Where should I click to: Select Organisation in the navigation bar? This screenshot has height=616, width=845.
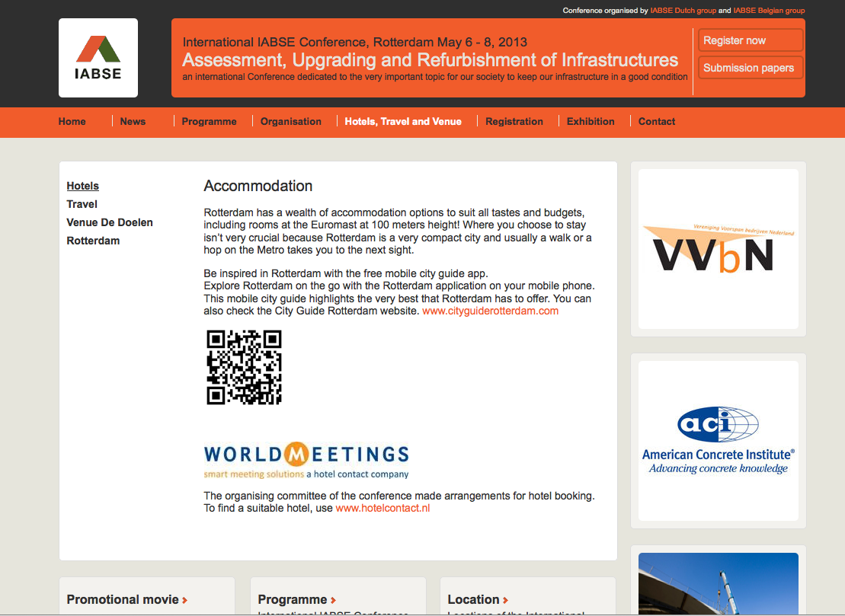click(290, 121)
